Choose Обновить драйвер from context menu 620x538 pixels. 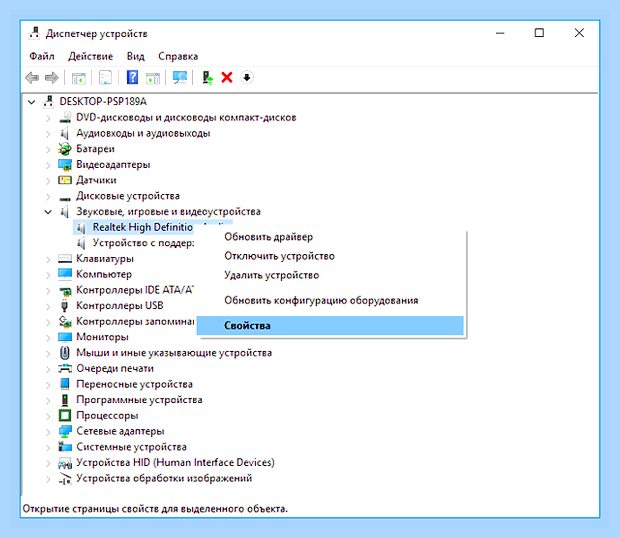click(x=268, y=237)
